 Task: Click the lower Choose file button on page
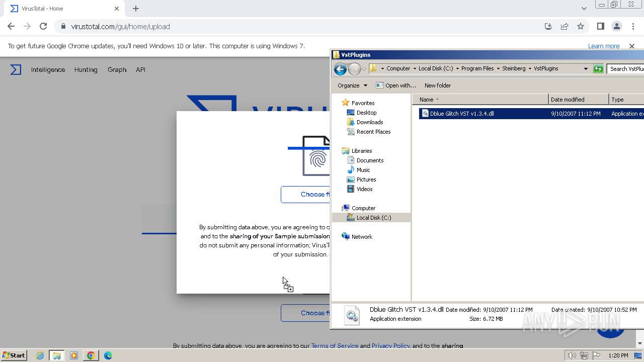[x=305, y=313]
